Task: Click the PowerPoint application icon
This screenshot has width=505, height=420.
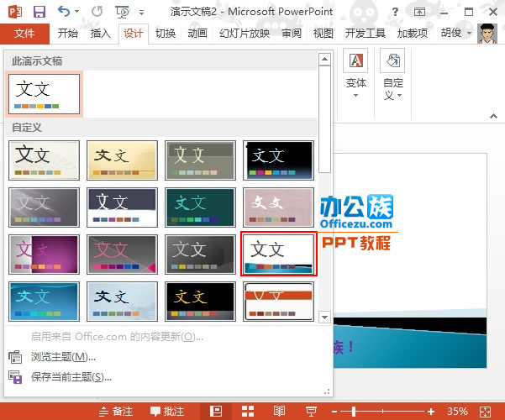Action: click(x=15, y=12)
